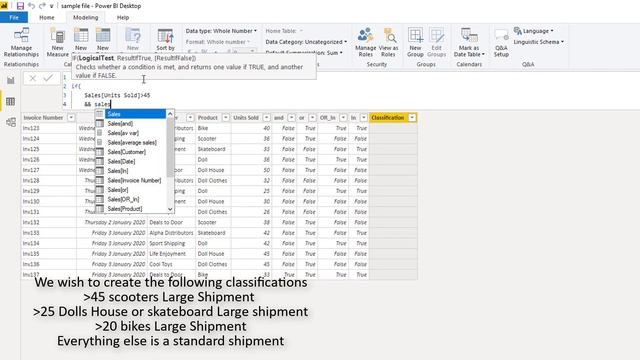The width and height of the screenshot is (640, 360).
Task: Click scroll-up arrow of autocomplete list
Action: [x=170, y=113]
